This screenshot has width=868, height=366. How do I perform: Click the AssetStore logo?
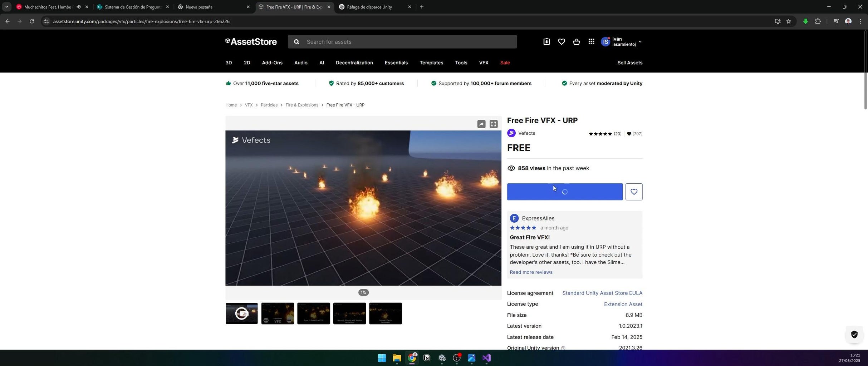click(251, 42)
